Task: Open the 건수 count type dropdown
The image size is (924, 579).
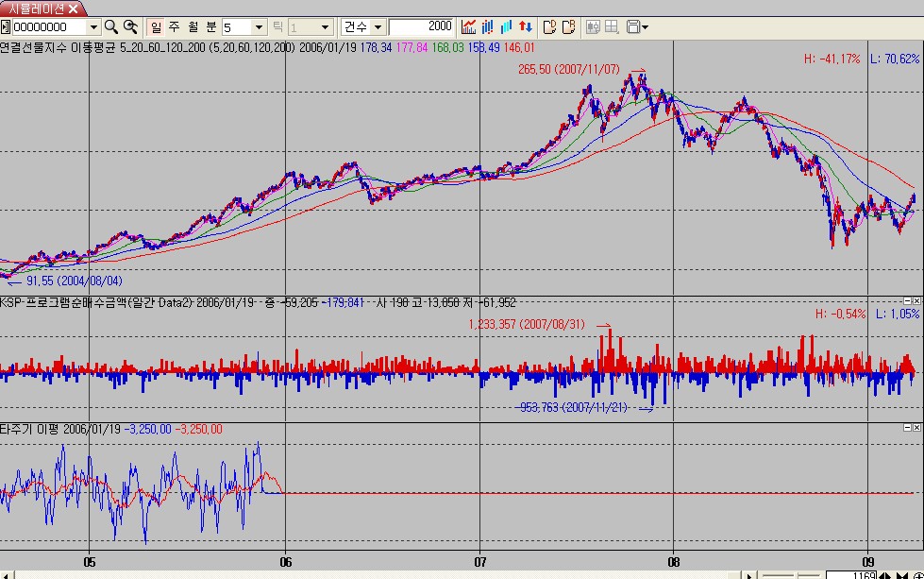Action: click(x=378, y=27)
